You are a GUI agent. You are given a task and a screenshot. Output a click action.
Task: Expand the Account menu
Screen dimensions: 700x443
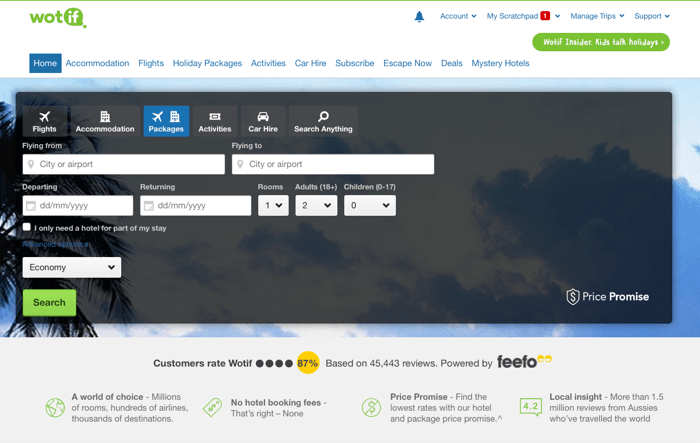tap(458, 16)
